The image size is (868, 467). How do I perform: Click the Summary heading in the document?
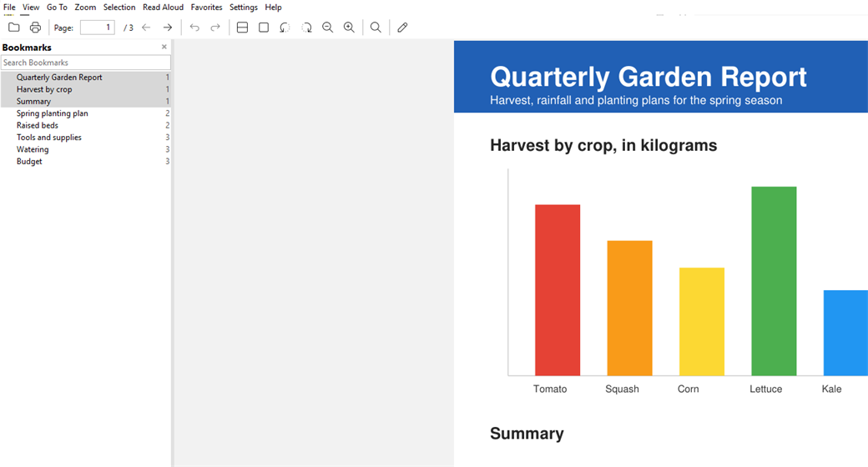pos(527,434)
